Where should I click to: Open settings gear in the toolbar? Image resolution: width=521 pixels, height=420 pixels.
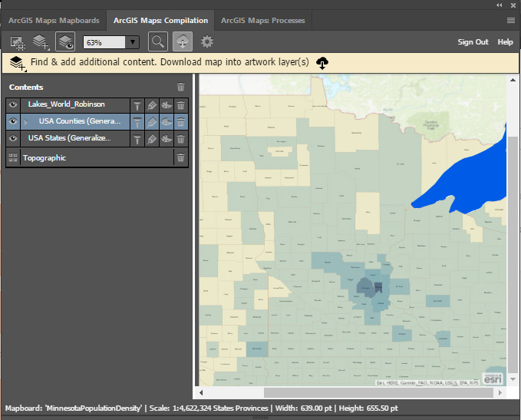pyautogui.click(x=207, y=42)
